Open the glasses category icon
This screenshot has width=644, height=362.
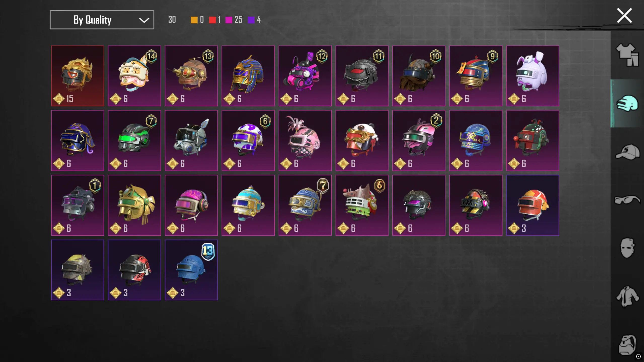(627, 200)
